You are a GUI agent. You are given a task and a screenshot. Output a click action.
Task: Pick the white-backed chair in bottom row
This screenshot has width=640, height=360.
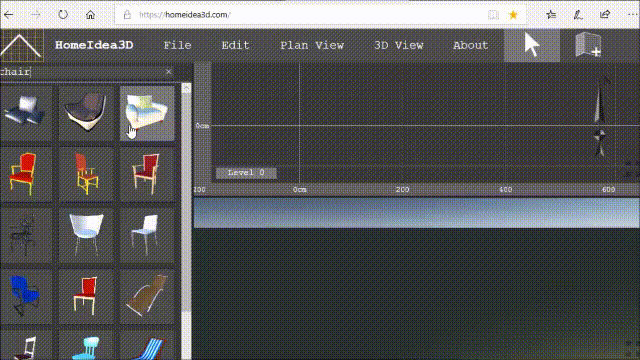[26, 346]
